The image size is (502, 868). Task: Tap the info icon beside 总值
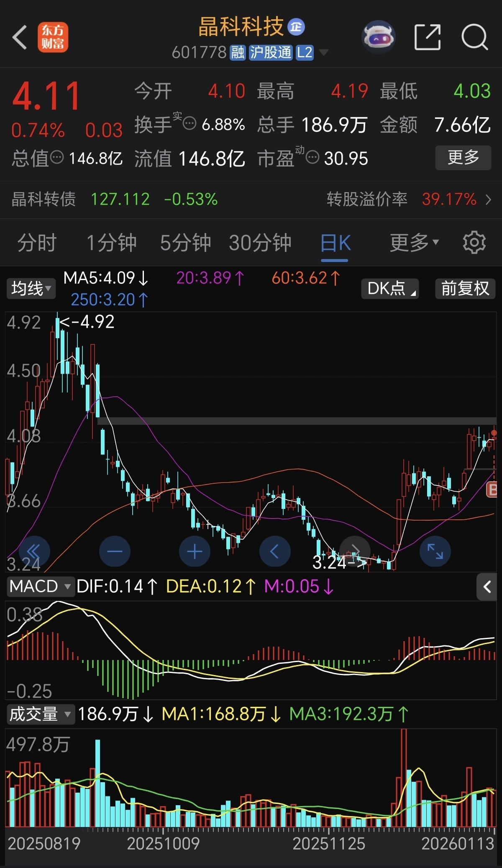coord(57,158)
